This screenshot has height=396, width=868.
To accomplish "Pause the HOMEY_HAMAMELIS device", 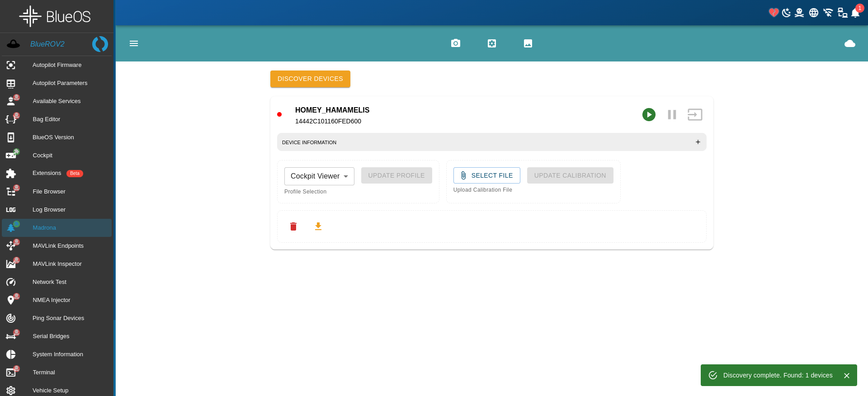I will coord(672,115).
